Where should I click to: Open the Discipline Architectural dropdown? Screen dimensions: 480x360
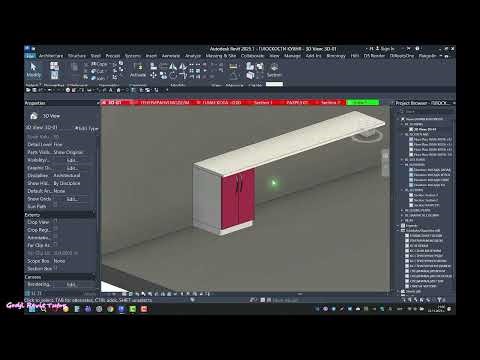pyautogui.click(x=72, y=175)
